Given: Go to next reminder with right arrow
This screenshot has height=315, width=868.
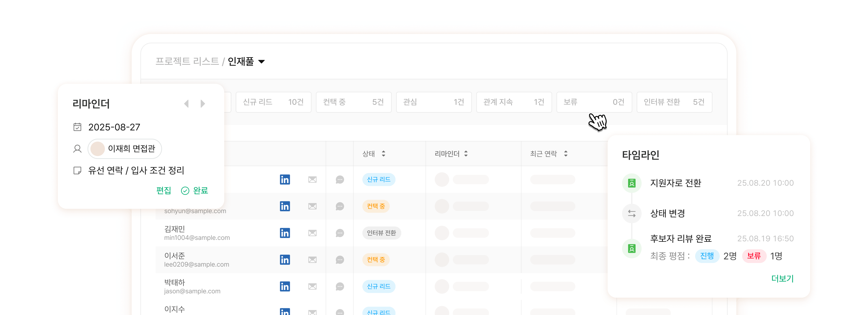Looking at the screenshot, I should pos(203,104).
